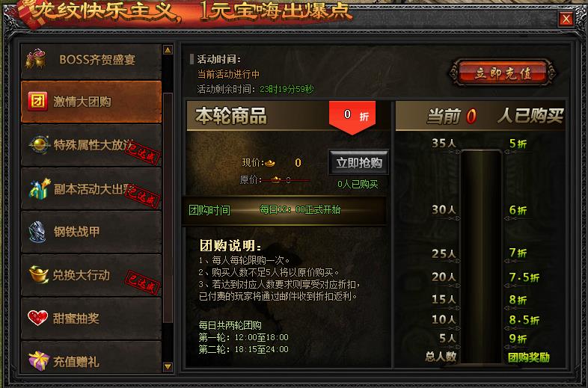Click the 甜蜜抽奖 red heart icon

click(x=38, y=318)
